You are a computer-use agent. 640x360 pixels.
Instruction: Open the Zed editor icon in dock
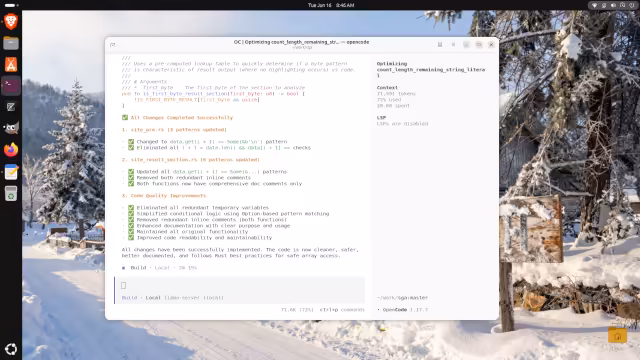11,107
